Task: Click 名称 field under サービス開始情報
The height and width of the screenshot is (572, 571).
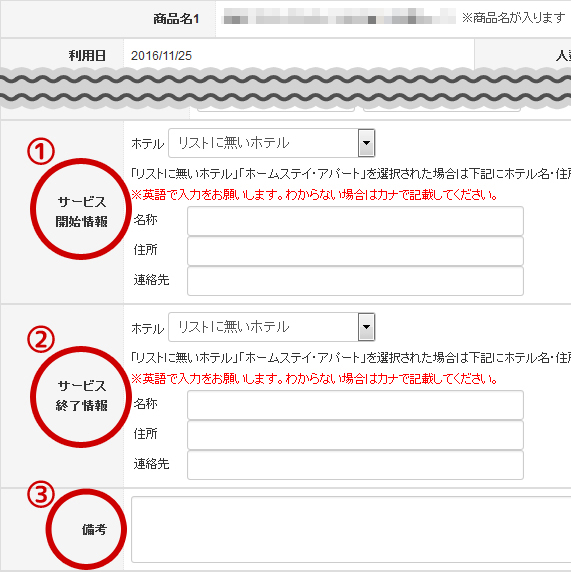Action: pyautogui.click(x=355, y=221)
